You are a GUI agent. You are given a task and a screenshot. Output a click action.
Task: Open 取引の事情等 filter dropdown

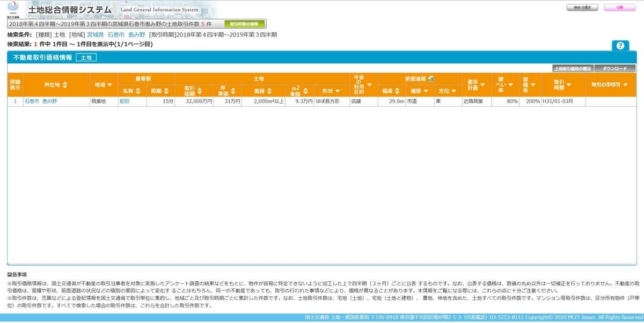click(x=626, y=85)
